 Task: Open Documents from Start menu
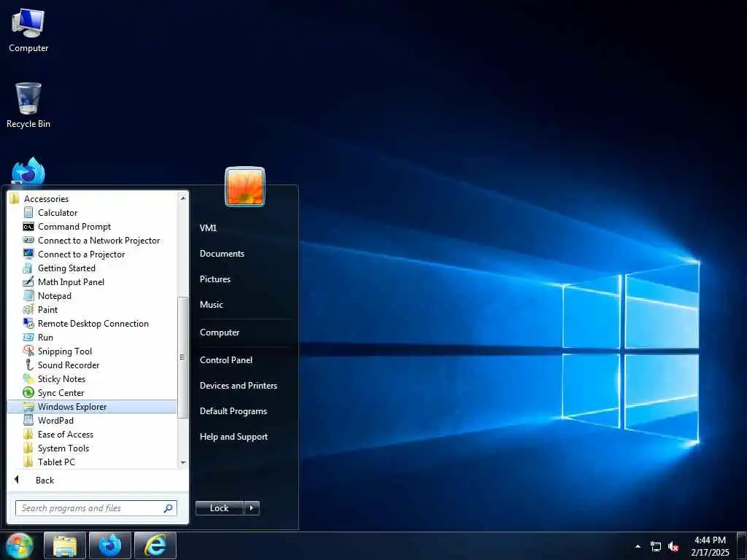pos(222,254)
